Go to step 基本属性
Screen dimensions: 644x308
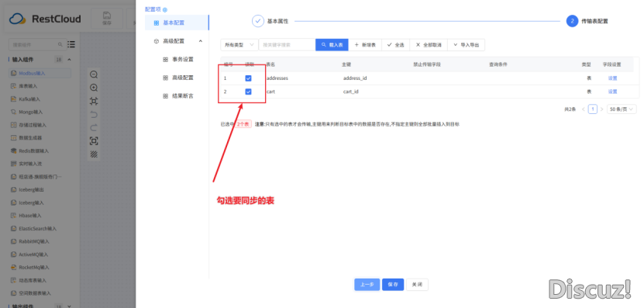[x=270, y=21]
